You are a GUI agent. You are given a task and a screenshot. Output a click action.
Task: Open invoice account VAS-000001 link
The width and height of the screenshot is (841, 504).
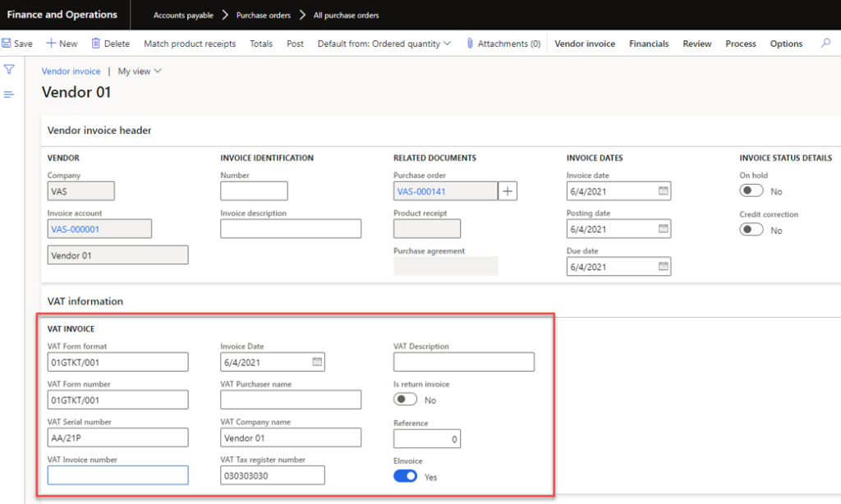[x=75, y=229]
